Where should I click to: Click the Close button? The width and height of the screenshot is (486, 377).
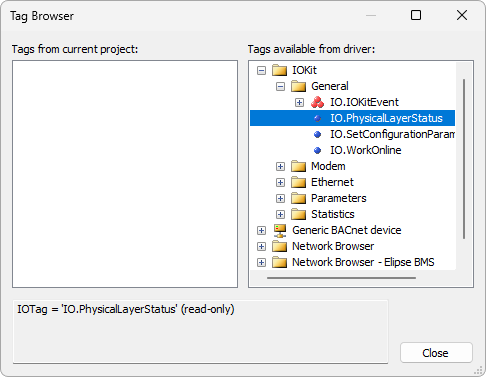point(436,353)
